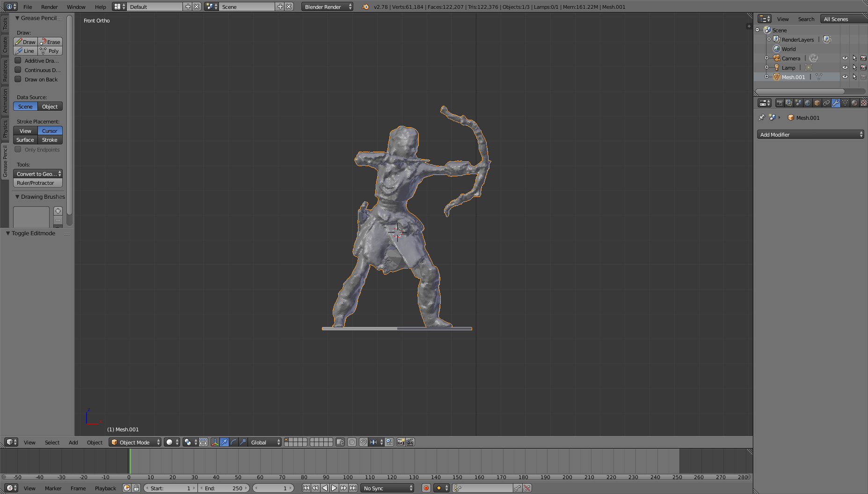Open the File menu
The width and height of the screenshot is (868, 494).
[28, 7]
